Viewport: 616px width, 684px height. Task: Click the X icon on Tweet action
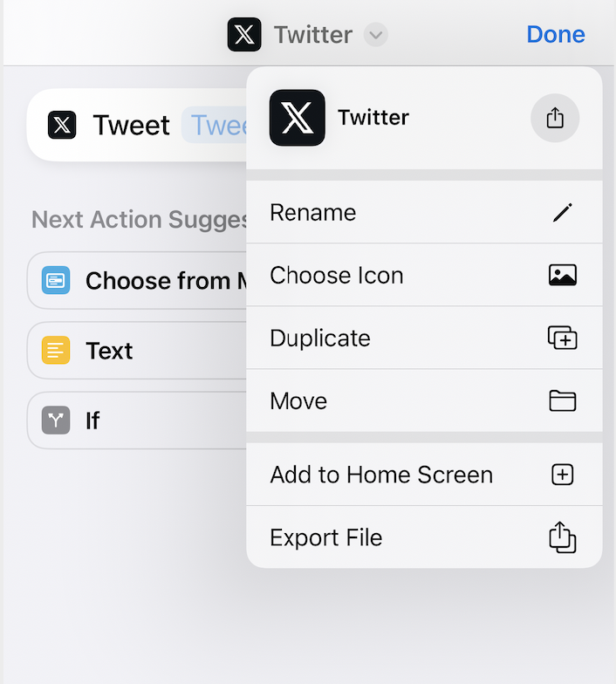[62, 126]
